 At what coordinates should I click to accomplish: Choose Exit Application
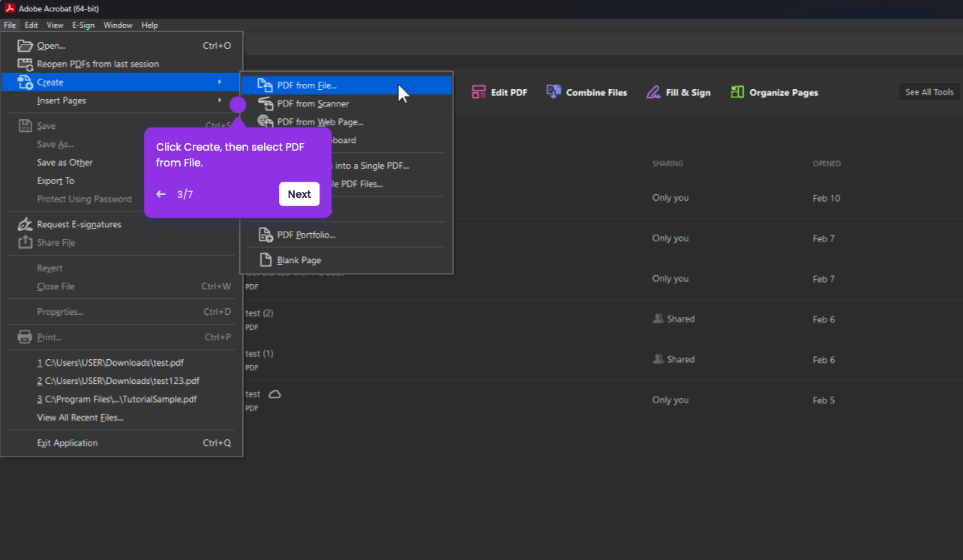click(x=67, y=443)
